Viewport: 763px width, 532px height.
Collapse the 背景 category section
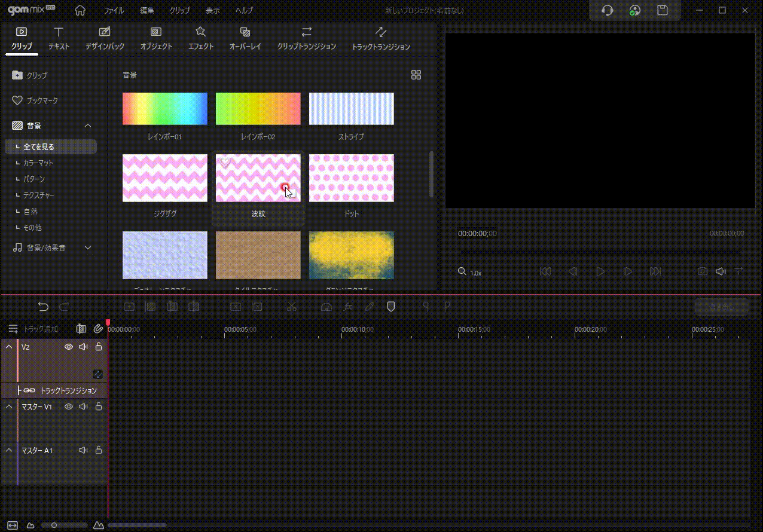(88, 126)
